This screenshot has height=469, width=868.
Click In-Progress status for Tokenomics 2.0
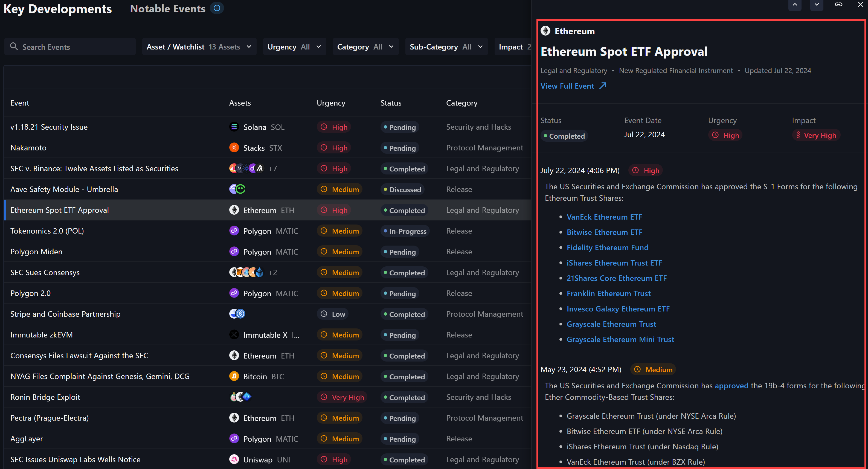(405, 231)
